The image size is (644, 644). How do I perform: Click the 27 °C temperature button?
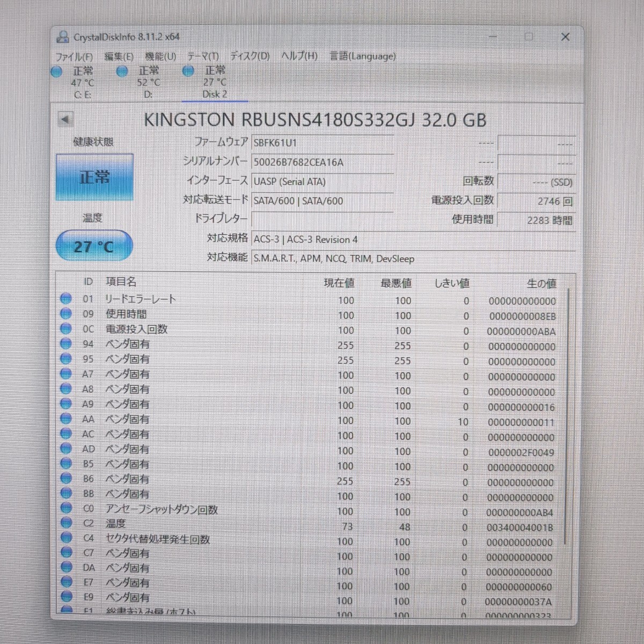tap(94, 246)
